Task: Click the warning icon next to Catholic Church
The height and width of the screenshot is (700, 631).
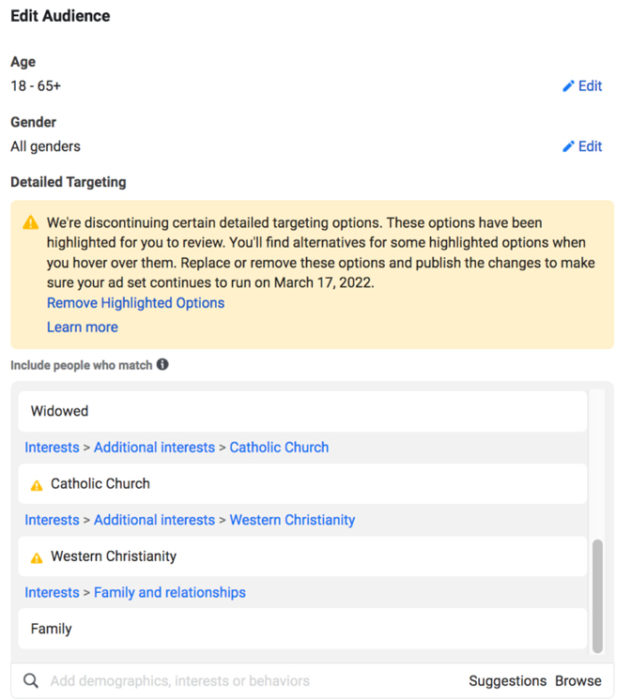Action: point(37,485)
